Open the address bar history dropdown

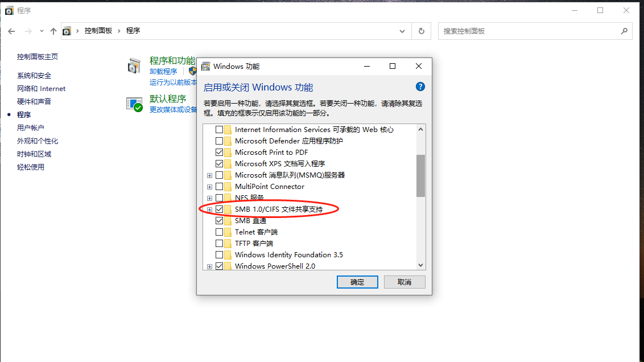[402, 31]
